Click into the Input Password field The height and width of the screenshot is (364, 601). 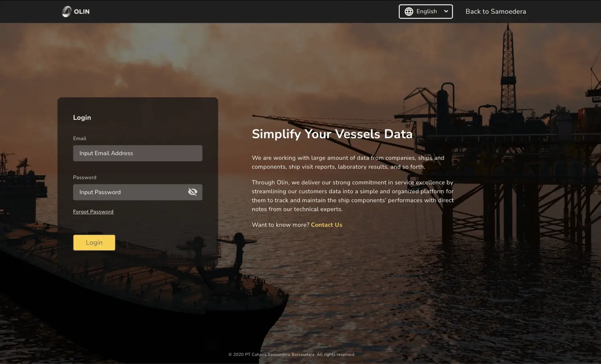click(x=129, y=192)
